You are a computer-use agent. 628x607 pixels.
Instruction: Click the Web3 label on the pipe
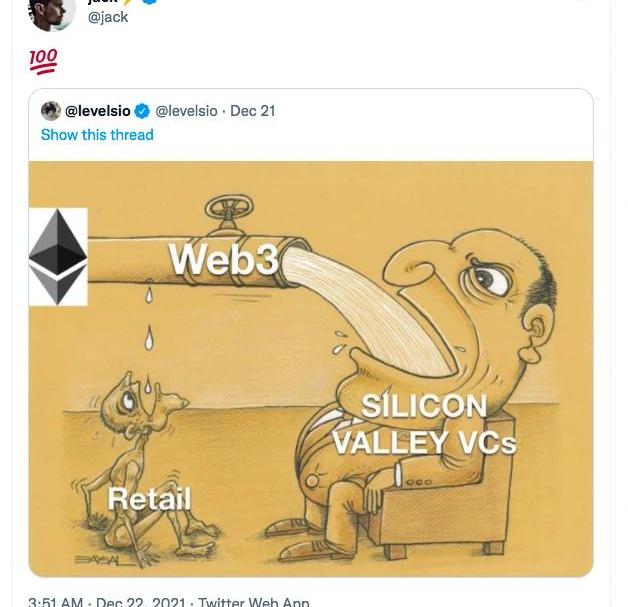pyautogui.click(x=223, y=259)
